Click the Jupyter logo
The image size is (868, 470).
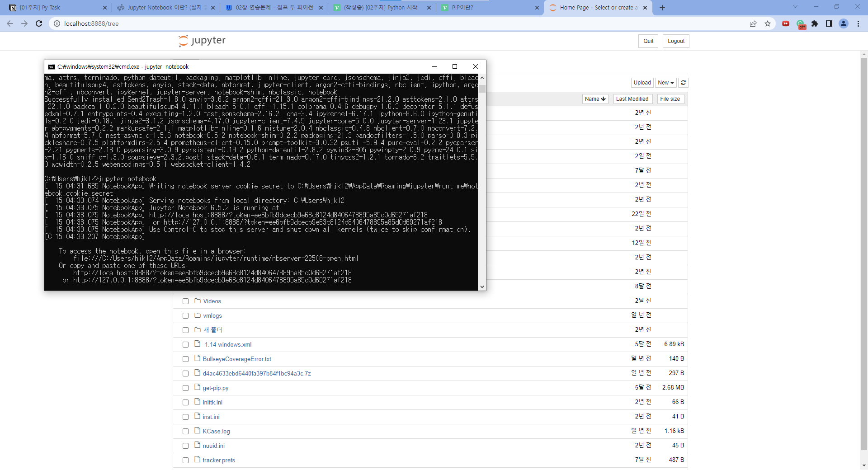click(x=202, y=41)
